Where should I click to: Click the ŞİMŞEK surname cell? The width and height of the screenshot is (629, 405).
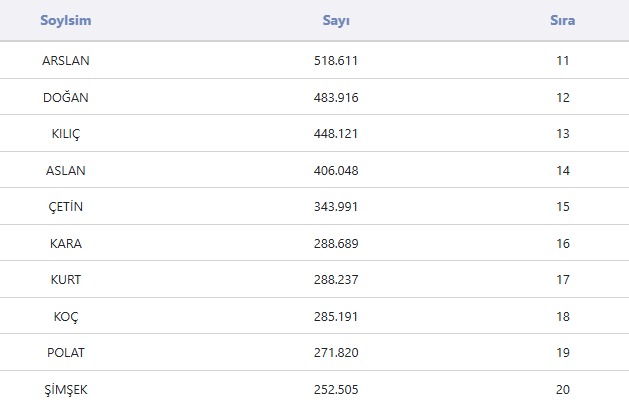tap(66, 389)
